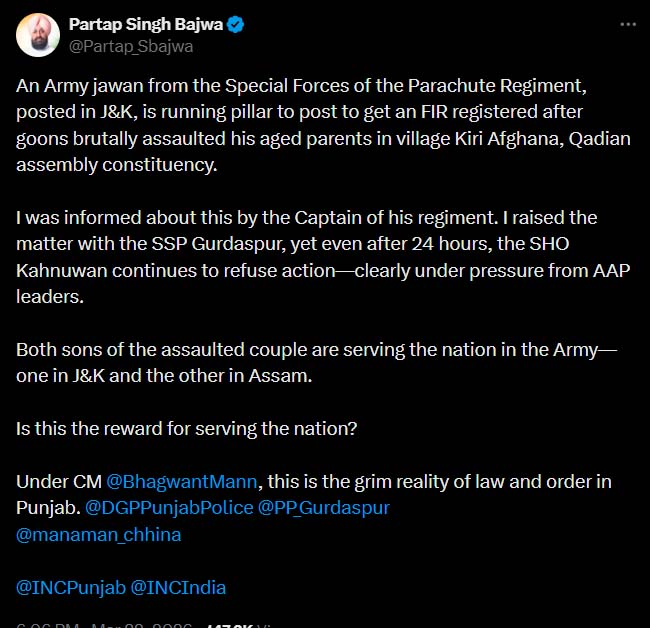
Task: Open the three-dot more options menu
Action: pos(626,24)
